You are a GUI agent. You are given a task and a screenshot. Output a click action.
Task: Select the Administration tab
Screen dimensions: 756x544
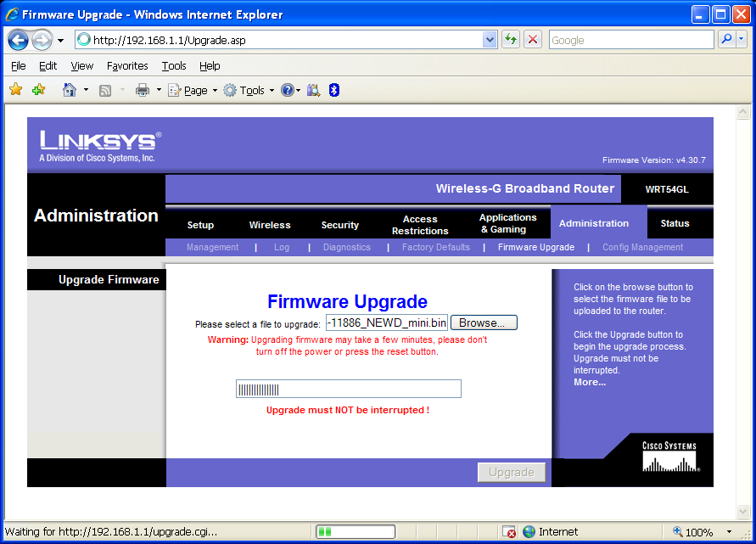[594, 223]
